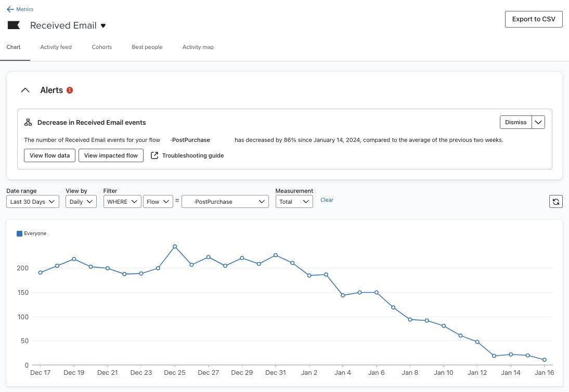569x392 pixels.
Task: Toggle the Everyone legend color swatch
Action: coord(20,233)
